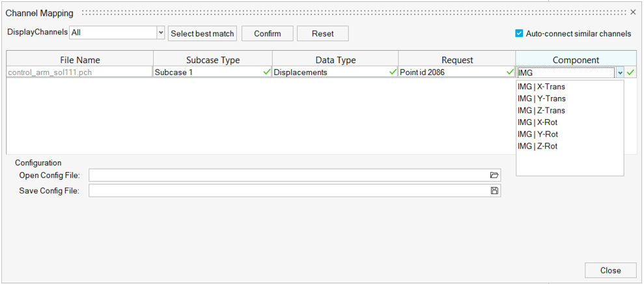This screenshot has height=284, width=644.
Task: Choose IMG | Y-Trans option
Action: [541, 98]
